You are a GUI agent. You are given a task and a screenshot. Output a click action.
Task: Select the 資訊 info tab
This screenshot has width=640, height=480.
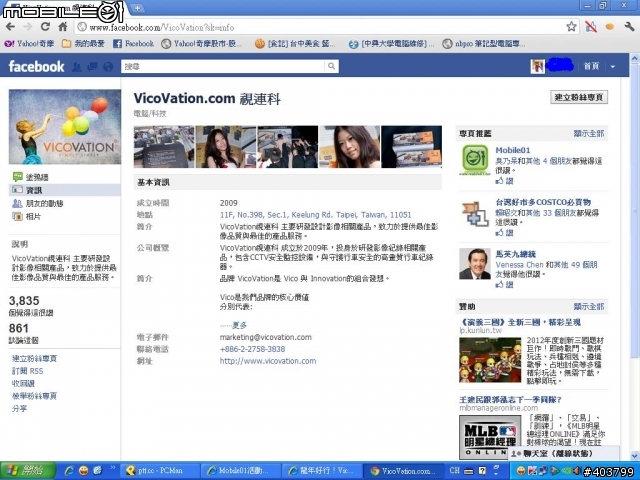(x=64, y=190)
